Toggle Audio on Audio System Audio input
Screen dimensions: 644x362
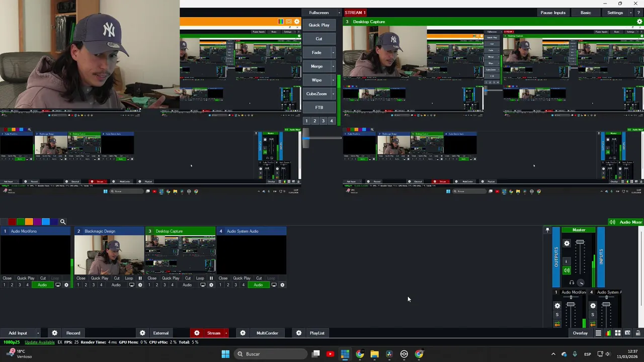pyautogui.click(x=258, y=285)
